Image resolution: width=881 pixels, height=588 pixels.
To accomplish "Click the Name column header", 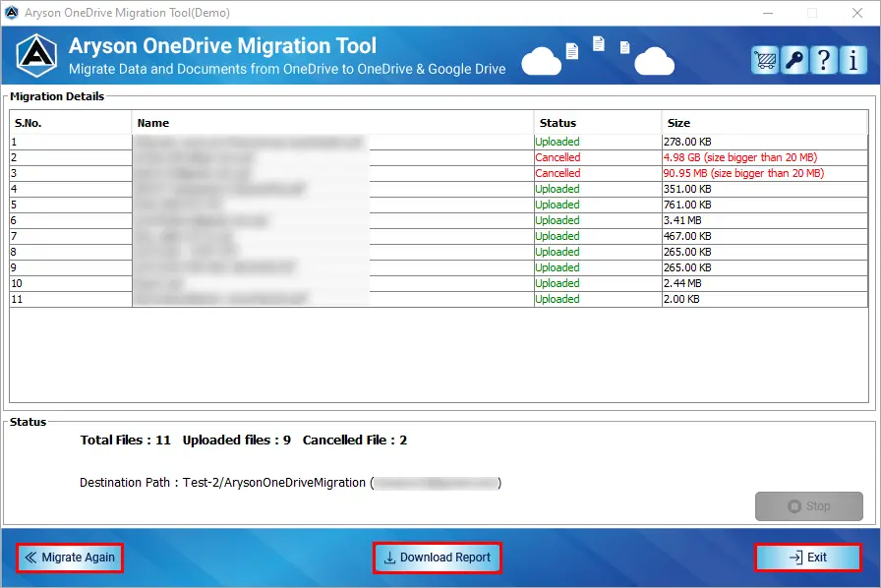I will [332, 123].
